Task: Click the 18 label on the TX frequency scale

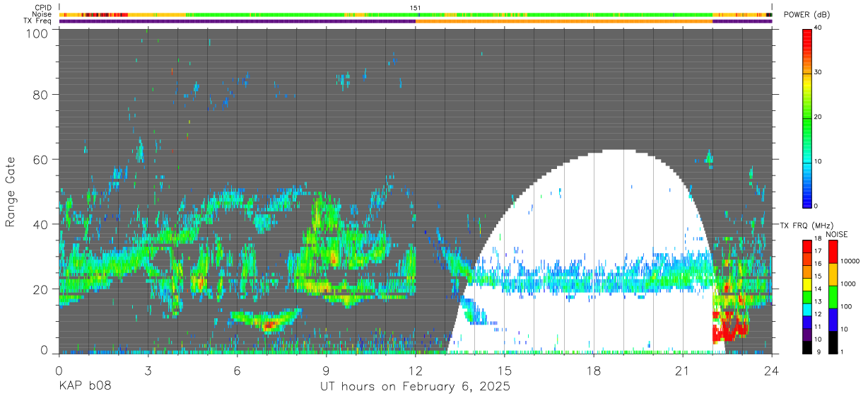Action: coord(818,240)
